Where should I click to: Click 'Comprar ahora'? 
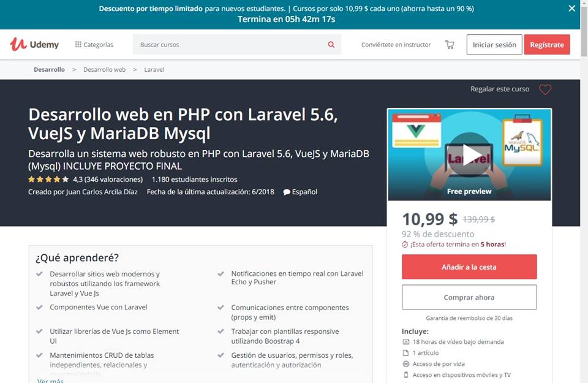click(469, 297)
